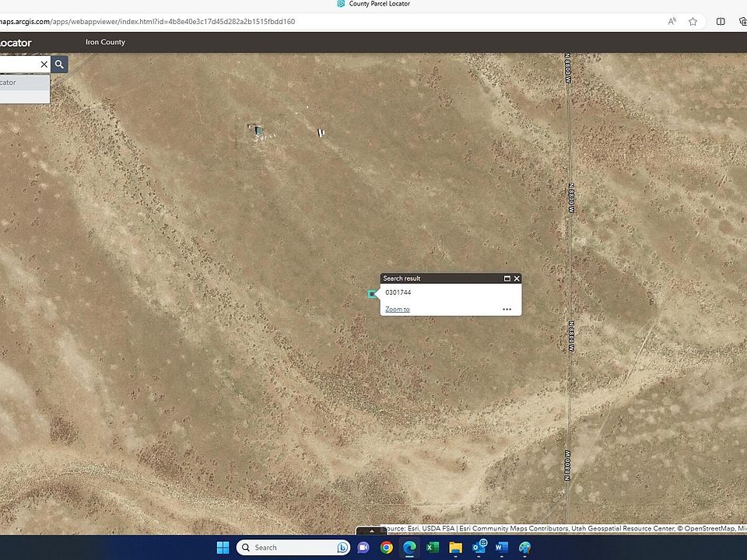Expand the attribute table arrow at bottom

point(372,531)
